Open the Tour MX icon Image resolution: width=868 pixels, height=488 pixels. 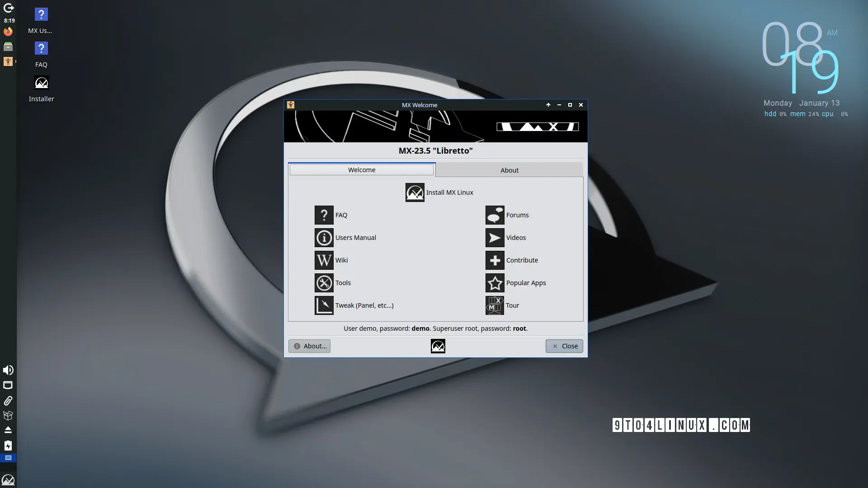(x=495, y=305)
